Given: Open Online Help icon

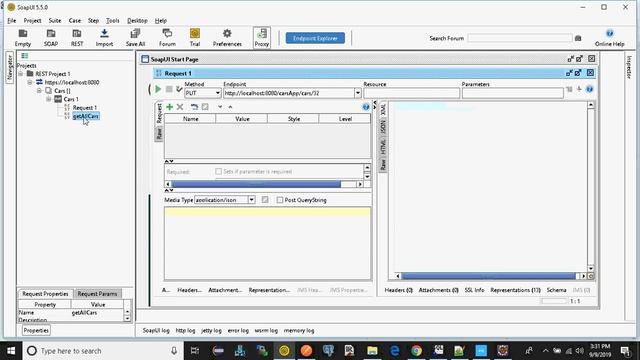Looking at the screenshot, I should point(609,38).
